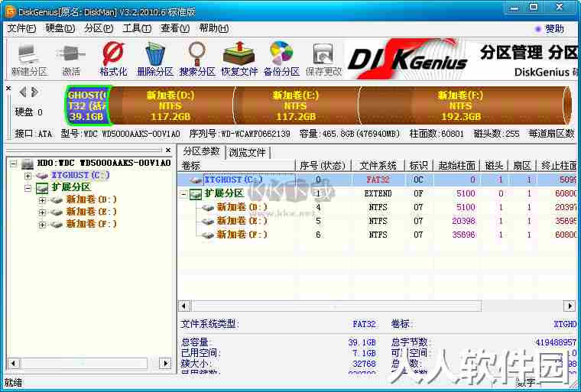Click partition table scrollbar left arrow
Screen dimensions: 581x392
pos(184,306)
